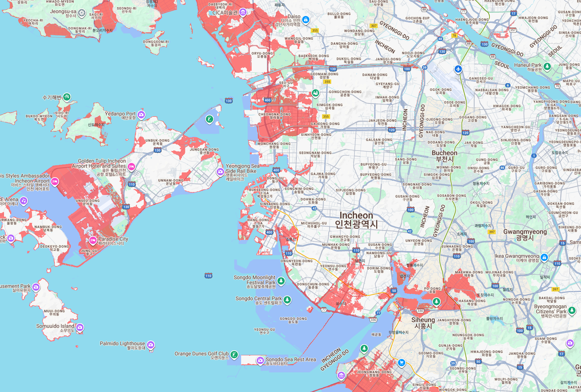Image resolution: width=581 pixels, height=392 pixels.
Task: Click the blue airport plane marker
Action: coord(458,69)
